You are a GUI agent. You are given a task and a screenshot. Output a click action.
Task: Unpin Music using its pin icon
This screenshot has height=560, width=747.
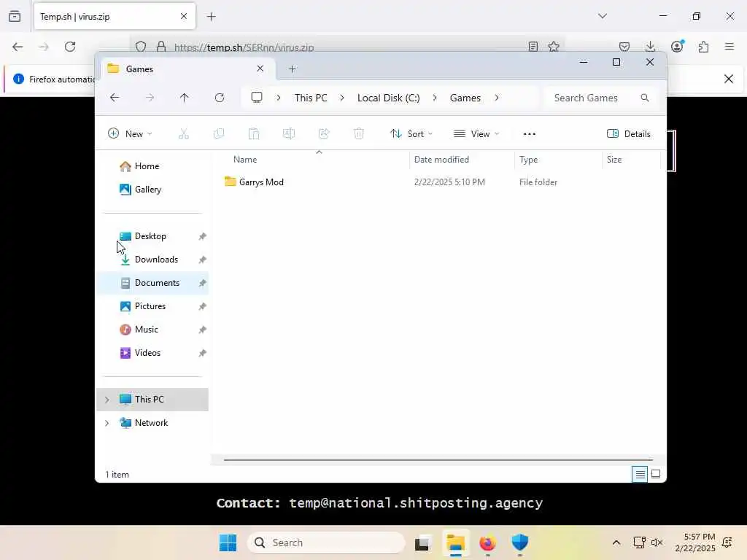click(x=203, y=330)
